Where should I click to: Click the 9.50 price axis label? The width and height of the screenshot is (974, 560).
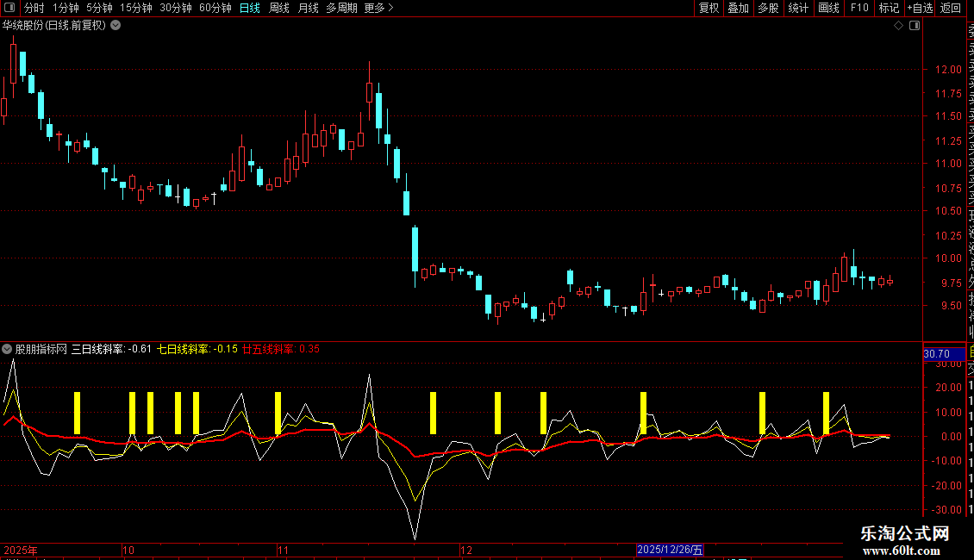(x=951, y=306)
